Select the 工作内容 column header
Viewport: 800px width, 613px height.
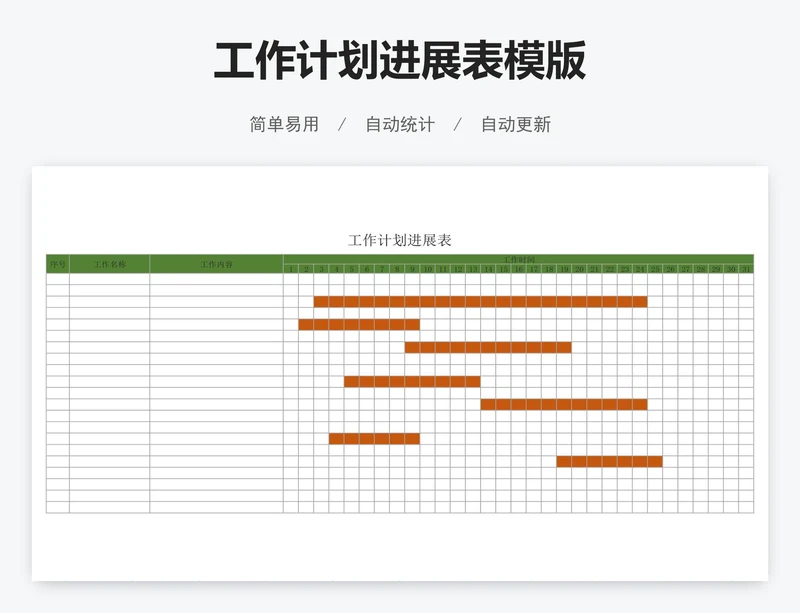216,264
